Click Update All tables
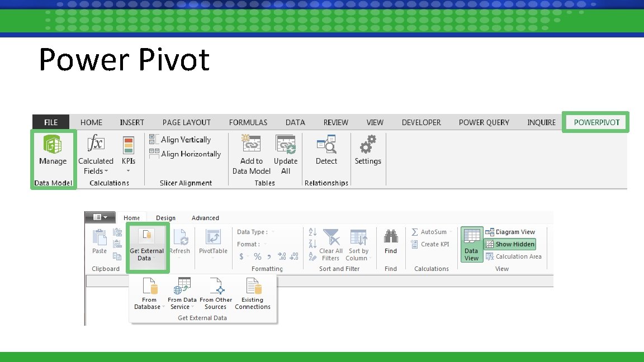The image size is (644, 362). pyautogui.click(x=286, y=154)
